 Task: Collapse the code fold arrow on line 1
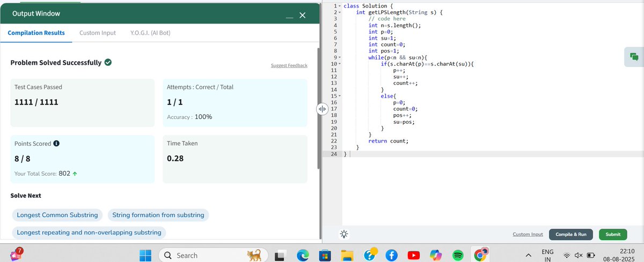tap(340, 6)
